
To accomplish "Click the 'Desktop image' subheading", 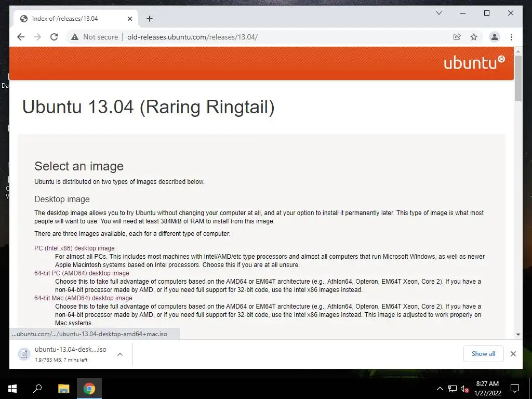I will pyautogui.click(x=62, y=199).
